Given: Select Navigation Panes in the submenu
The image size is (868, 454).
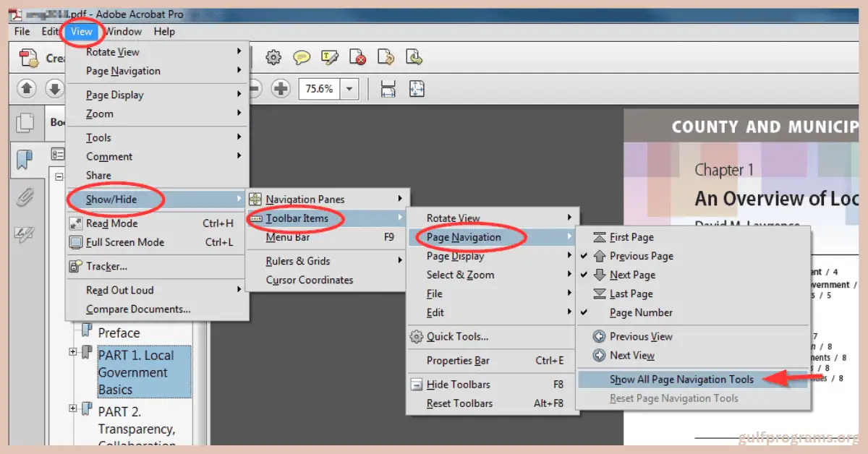Looking at the screenshot, I should click(x=304, y=198).
